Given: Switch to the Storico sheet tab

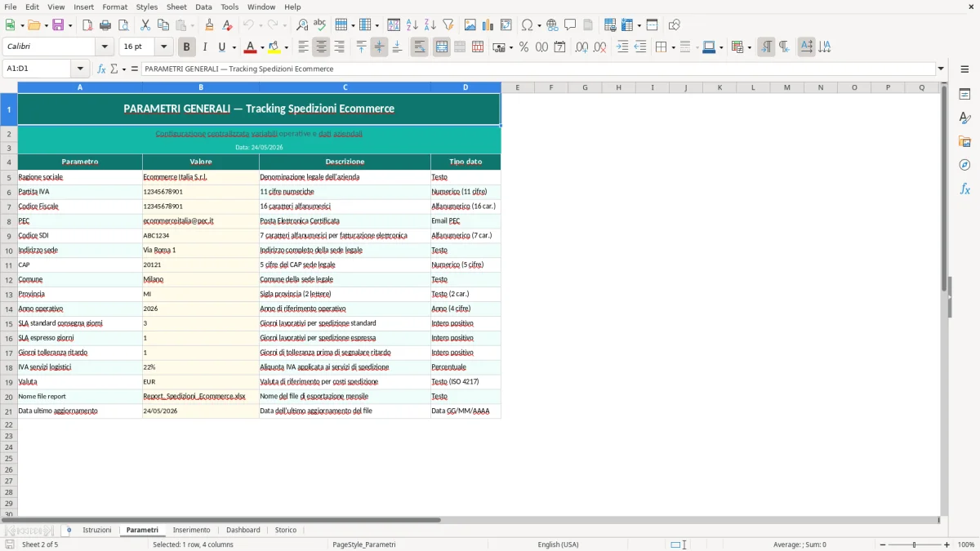Looking at the screenshot, I should point(286,530).
